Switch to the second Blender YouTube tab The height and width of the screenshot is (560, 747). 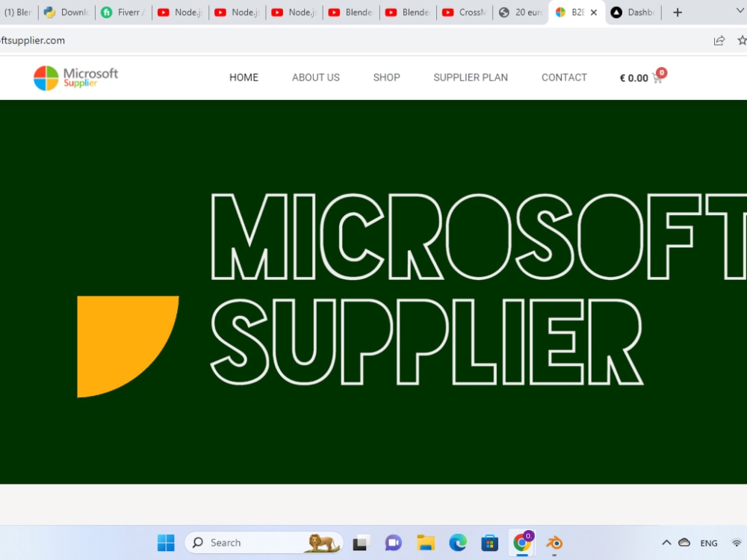(408, 13)
